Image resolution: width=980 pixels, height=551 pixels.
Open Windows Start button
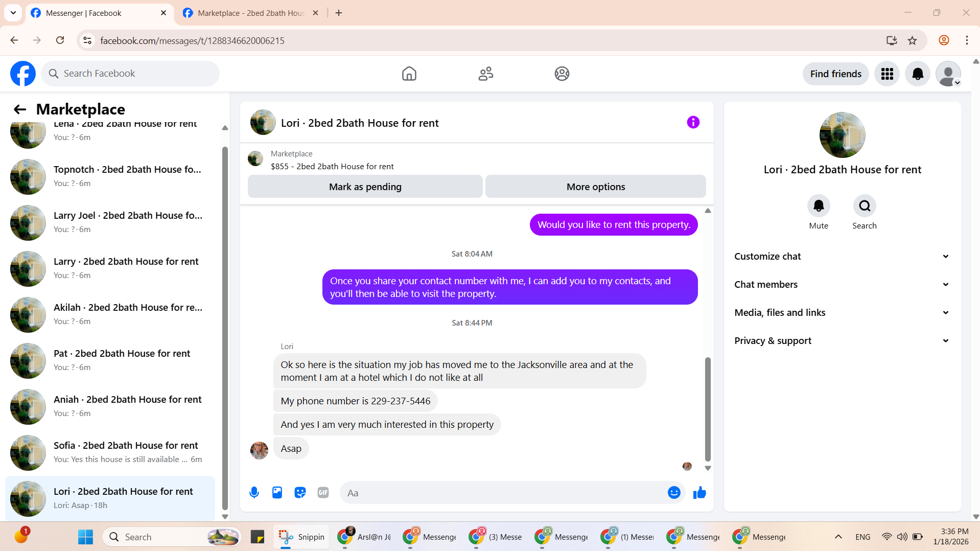(x=85, y=537)
